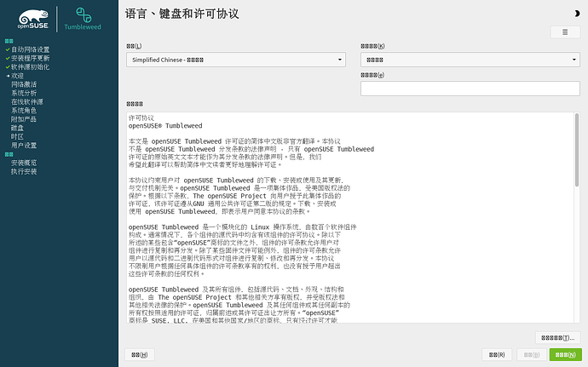The width and height of the screenshot is (588, 367).
Task: Toggle dark theme with the moon icon
Action: pos(577,14)
